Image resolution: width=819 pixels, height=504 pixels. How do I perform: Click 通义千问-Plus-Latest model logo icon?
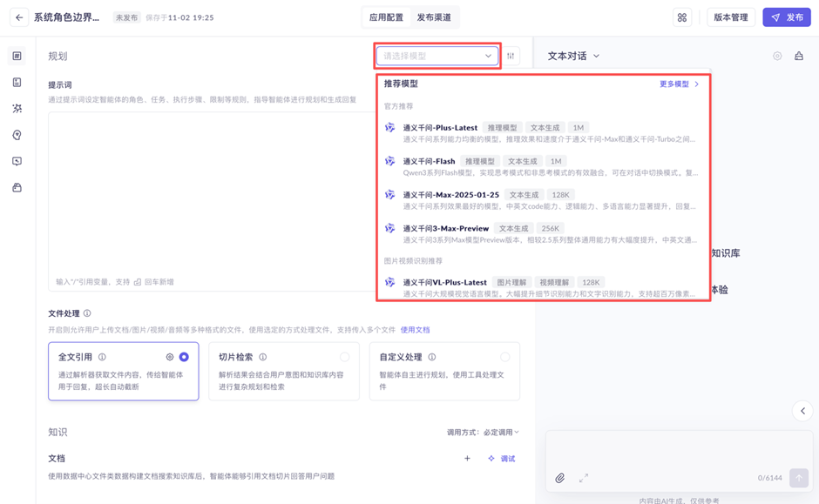(x=389, y=127)
